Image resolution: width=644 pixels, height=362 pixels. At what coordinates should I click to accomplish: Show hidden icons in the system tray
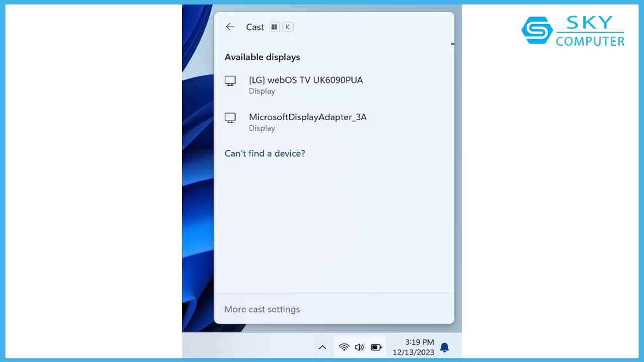click(323, 347)
